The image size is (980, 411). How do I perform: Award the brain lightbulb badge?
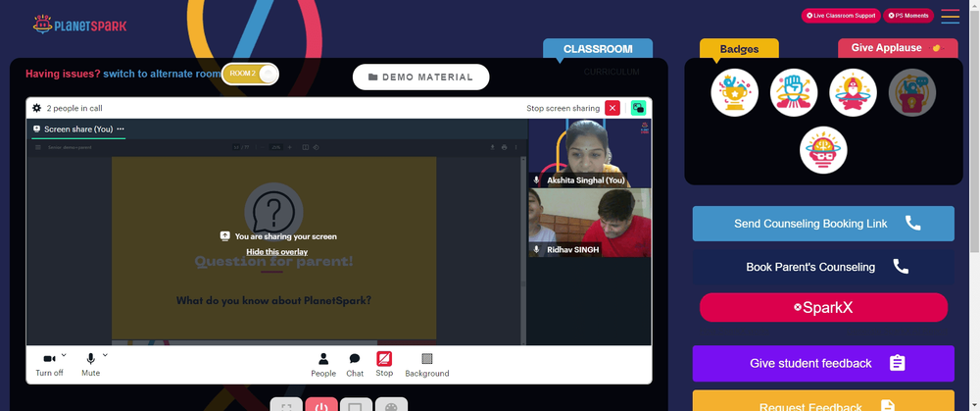click(x=823, y=150)
